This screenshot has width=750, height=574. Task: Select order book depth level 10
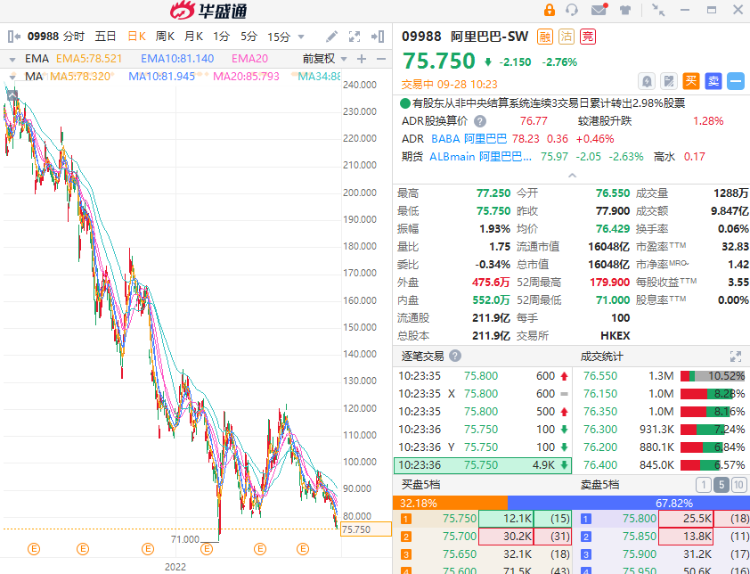(739, 485)
